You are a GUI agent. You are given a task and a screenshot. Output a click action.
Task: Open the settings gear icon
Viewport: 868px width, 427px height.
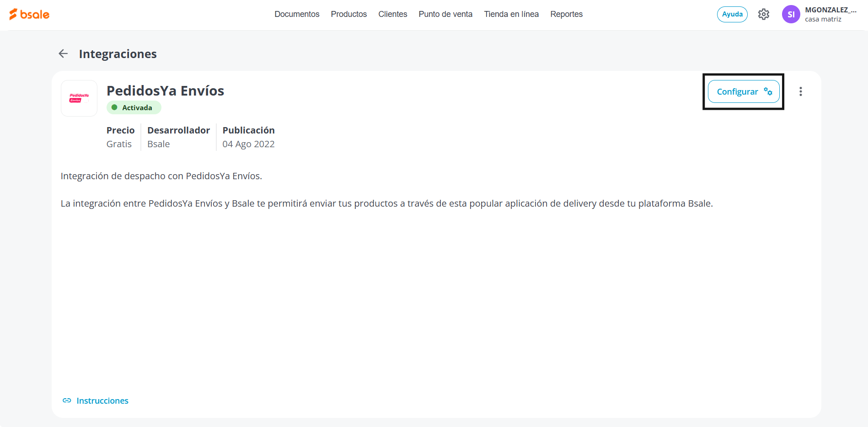763,14
